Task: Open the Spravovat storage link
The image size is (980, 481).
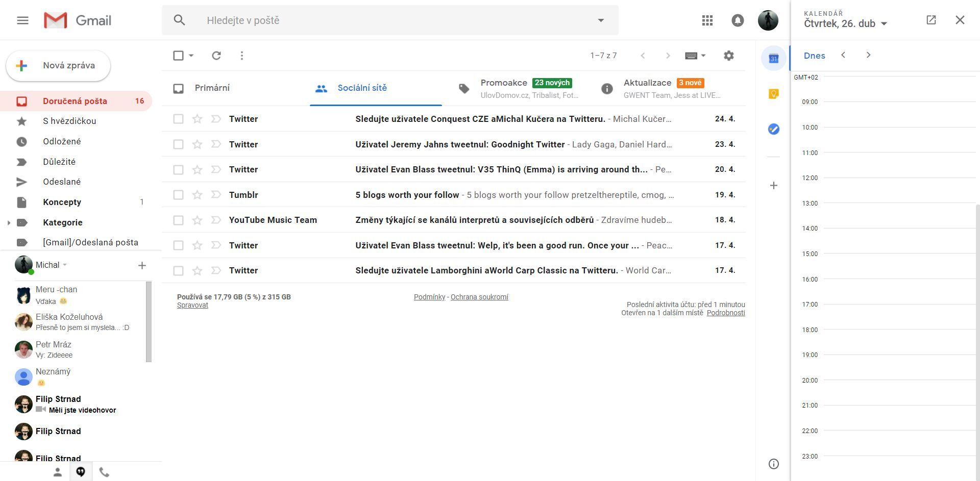Action: (x=192, y=305)
